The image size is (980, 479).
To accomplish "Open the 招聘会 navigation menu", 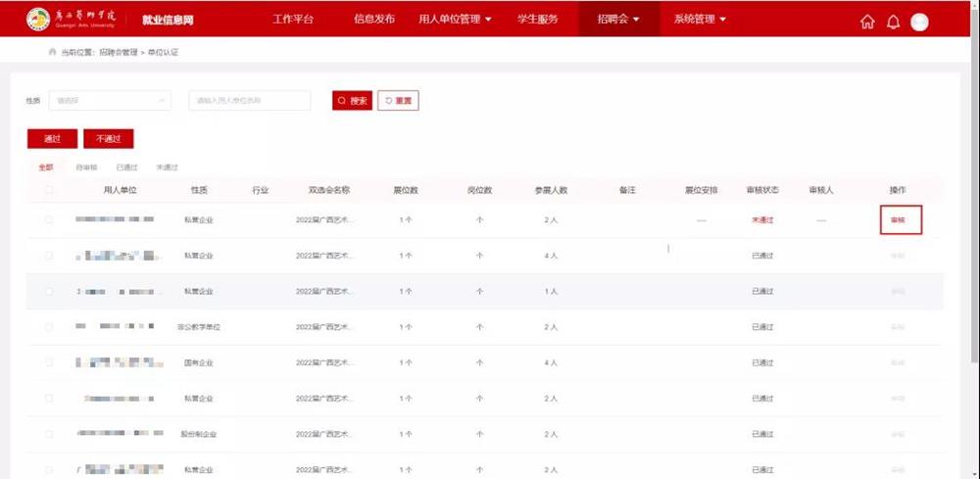I will point(617,19).
